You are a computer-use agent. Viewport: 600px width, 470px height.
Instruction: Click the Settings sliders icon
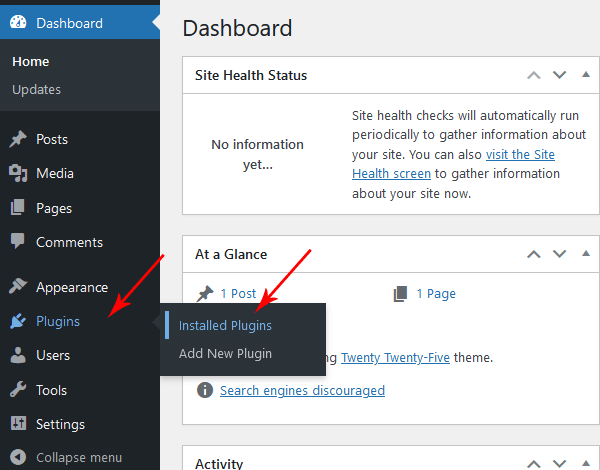18,424
